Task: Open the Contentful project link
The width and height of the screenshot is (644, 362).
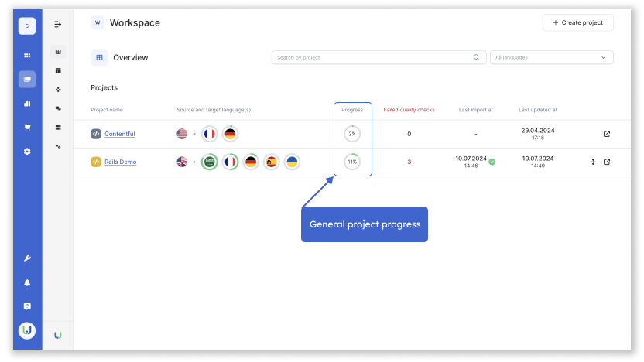Action: click(x=119, y=134)
